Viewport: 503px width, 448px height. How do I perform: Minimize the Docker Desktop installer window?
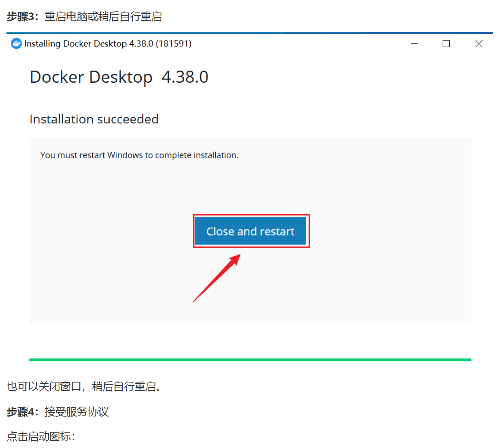point(414,44)
